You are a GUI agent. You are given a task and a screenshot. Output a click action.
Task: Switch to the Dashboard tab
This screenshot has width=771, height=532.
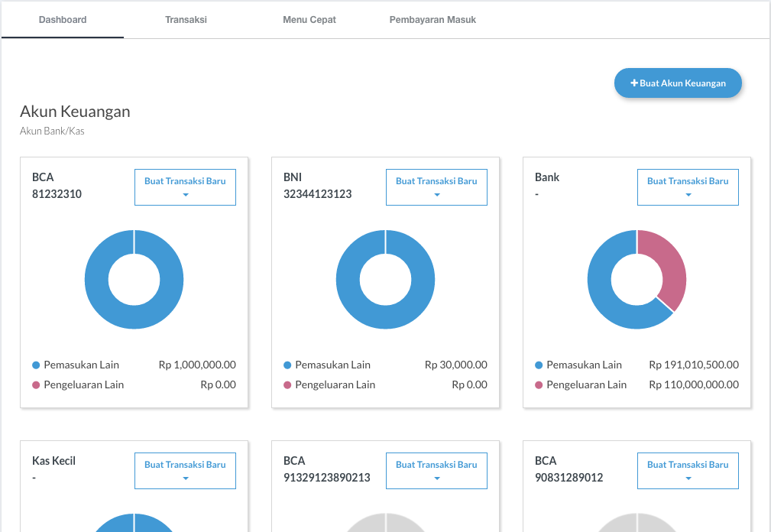63,20
